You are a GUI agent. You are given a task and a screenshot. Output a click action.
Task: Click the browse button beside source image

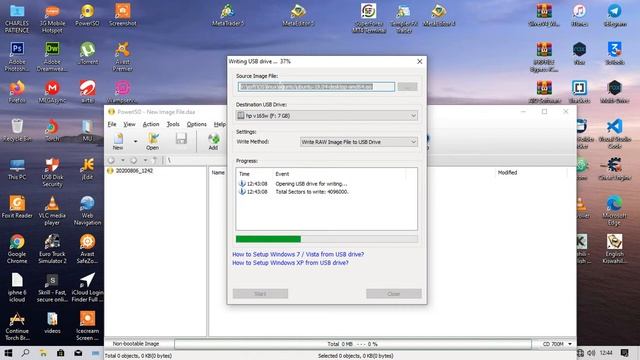click(407, 87)
